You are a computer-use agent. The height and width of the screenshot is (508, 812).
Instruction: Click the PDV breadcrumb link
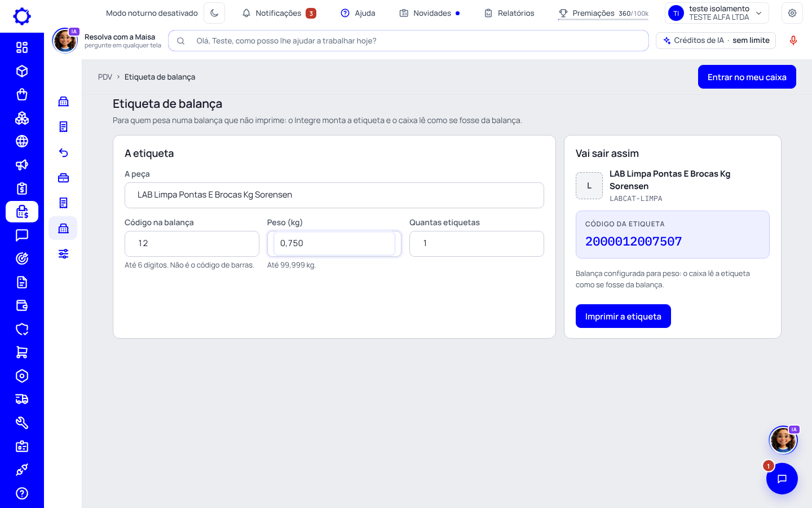(x=105, y=77)
